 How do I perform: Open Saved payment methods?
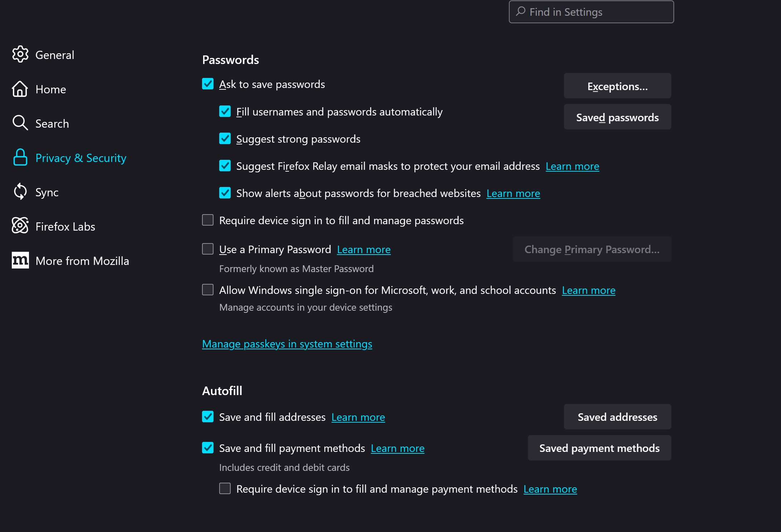point(599,448)
